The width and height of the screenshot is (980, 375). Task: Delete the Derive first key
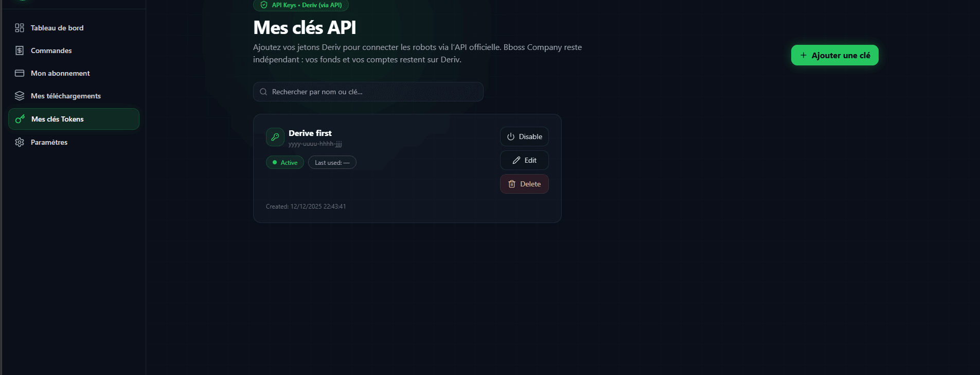[x=524, y=184]
